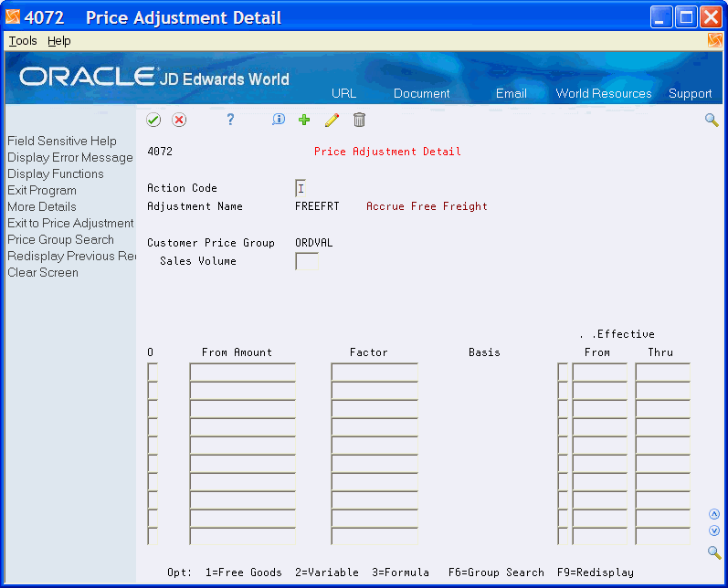Open the URL banner link
Screen dimensions: 728x588
coord(343,93)
